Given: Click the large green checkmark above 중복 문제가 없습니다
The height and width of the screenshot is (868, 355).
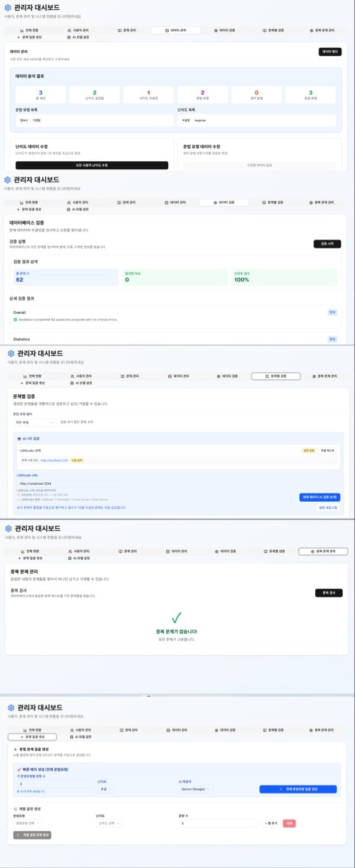Looking at the screenshot, I should [x=177, y=618].
